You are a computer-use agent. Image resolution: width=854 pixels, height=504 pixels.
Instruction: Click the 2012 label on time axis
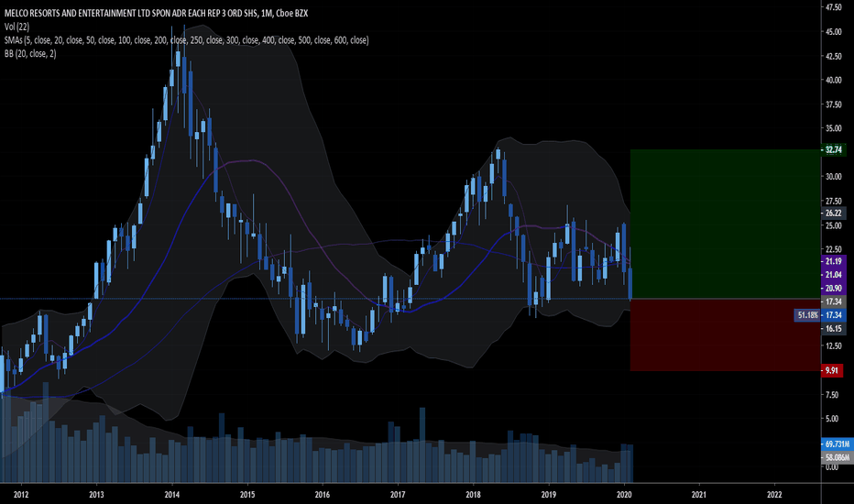coord(21,494)
